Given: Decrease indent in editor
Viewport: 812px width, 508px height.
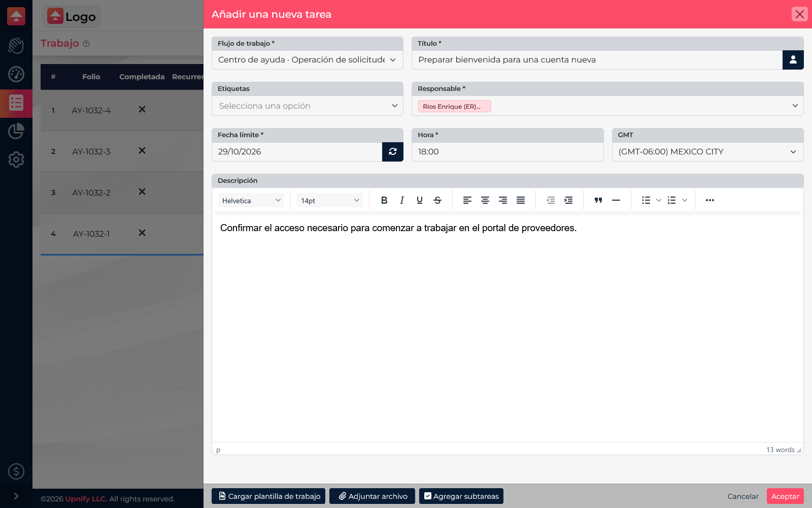Looking at the screenshot, I should [551, 200].
